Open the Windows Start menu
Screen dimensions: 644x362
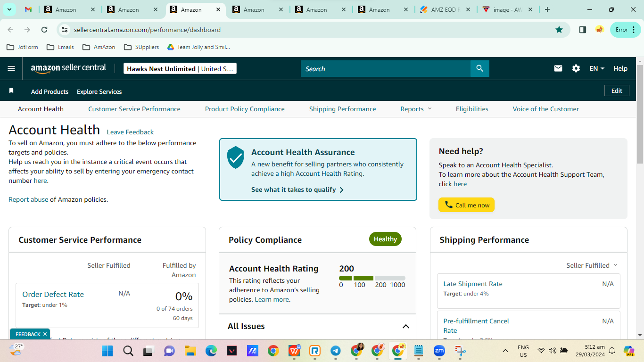[x=107, y=351]
